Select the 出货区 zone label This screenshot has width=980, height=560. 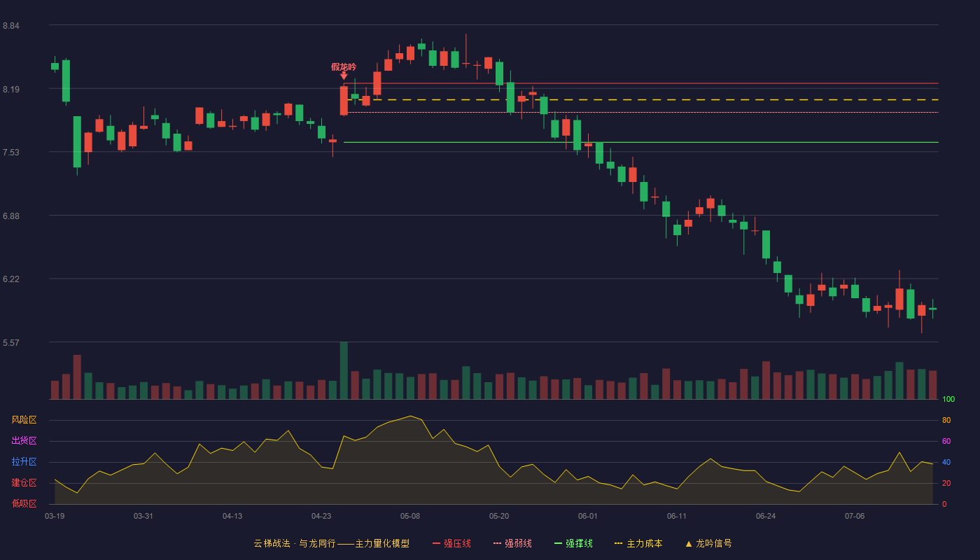pyautogui.click(x=24, y=441)
